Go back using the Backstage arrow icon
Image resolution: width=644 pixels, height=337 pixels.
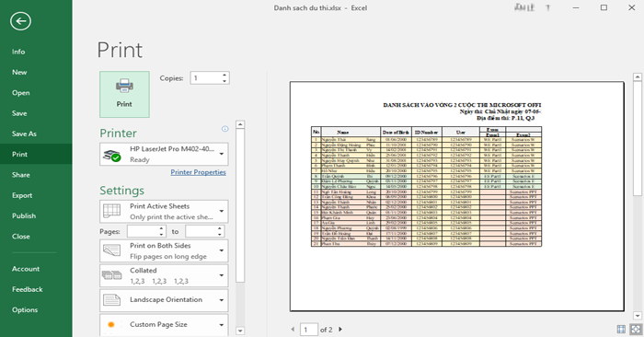pyautogui.click(x=20, y=21)
